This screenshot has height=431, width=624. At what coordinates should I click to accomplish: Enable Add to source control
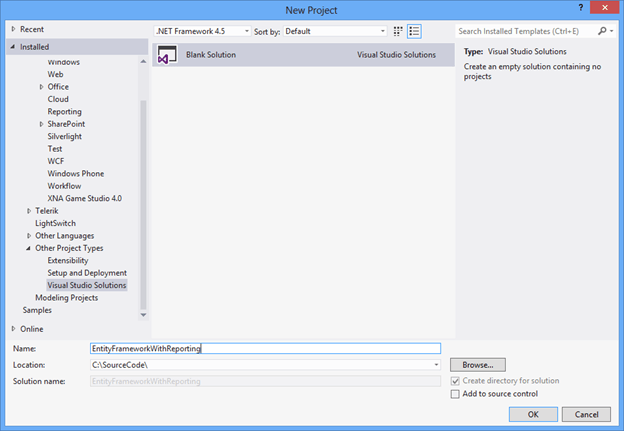[x=455, y=394]
